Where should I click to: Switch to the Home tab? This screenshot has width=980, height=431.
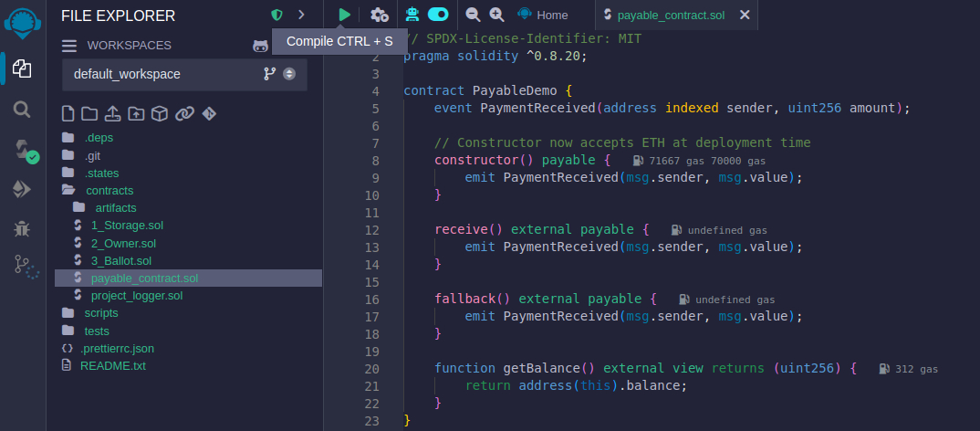[543, 15]
